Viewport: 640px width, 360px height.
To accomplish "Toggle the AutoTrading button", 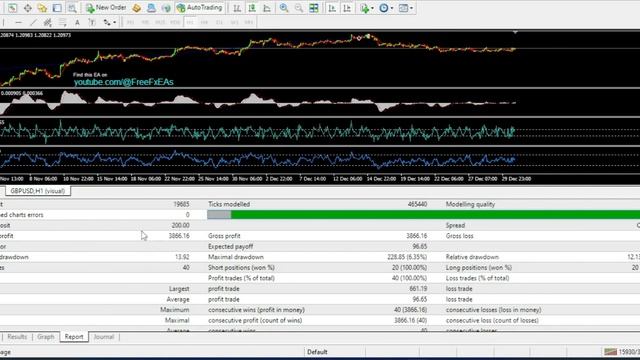I will [x=200, y=8].
